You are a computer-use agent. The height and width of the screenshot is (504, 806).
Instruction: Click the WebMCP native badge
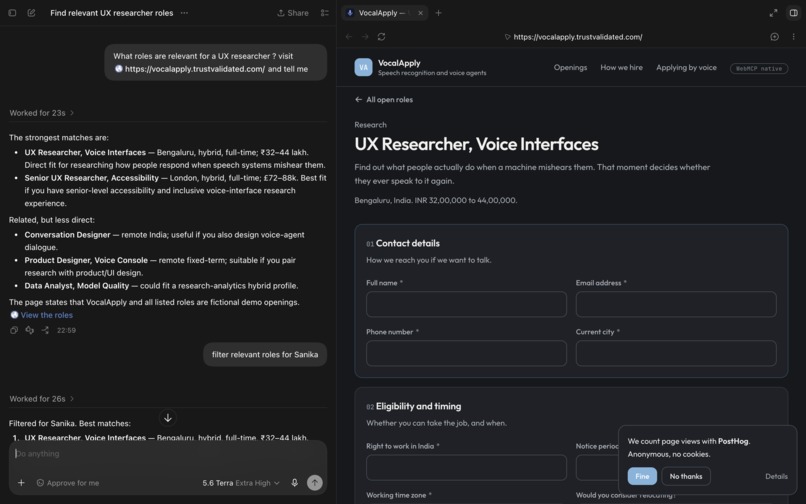click(x=759, y=68)
